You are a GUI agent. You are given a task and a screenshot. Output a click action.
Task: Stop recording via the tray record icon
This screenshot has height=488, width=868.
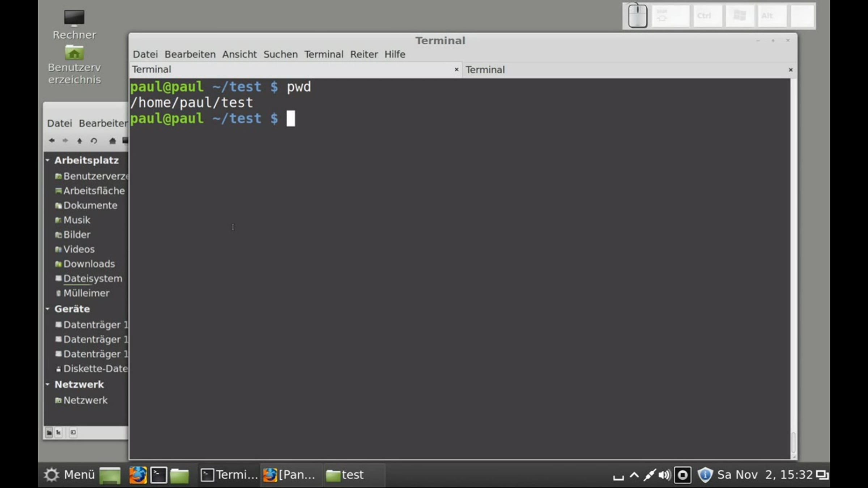(682, 475)
